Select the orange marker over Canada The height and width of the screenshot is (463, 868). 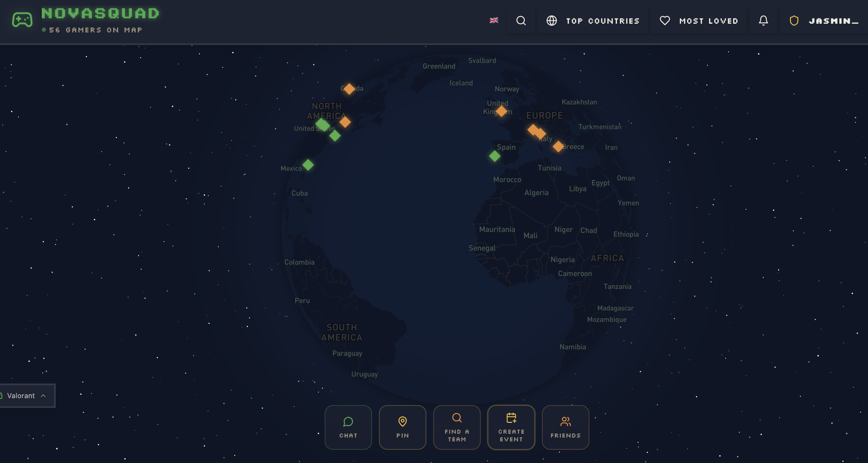[x=349, y=89]
